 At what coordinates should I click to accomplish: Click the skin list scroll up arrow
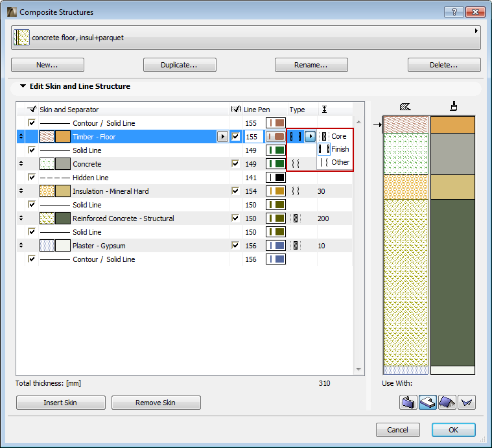point(358,122)
